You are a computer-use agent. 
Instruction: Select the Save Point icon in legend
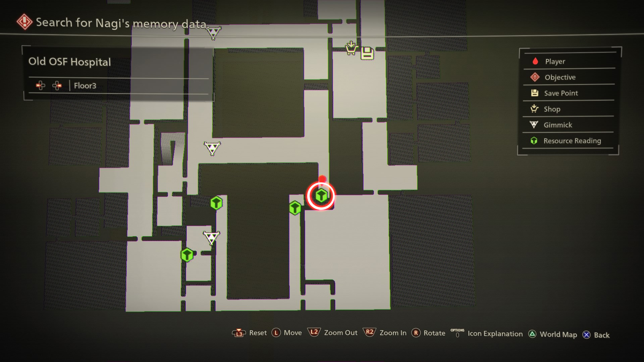(x=534, y=93)
